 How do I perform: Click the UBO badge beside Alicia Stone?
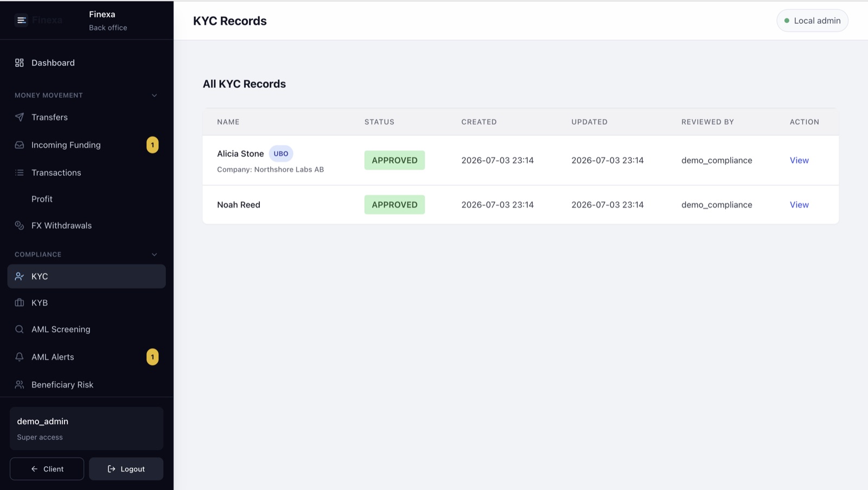(281, 153)
